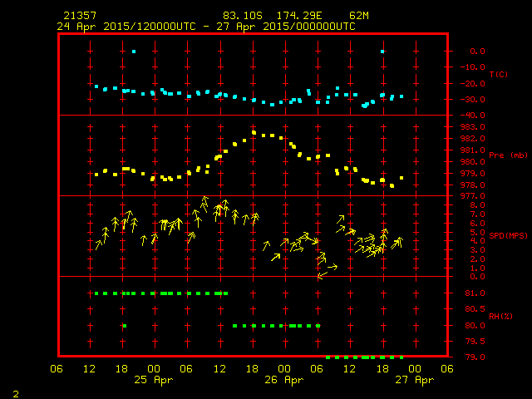Image resolution: width=532 pixels, height=399 pixels.
Task: Click the -40.0 temperature tick value
Action: (x=473, y=116)
